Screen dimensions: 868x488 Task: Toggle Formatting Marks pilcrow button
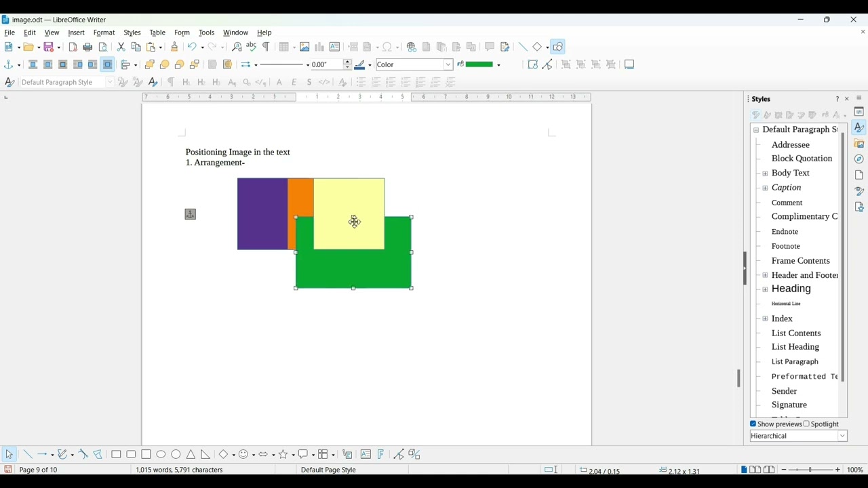pyautogui.click(x=267, y=47)
